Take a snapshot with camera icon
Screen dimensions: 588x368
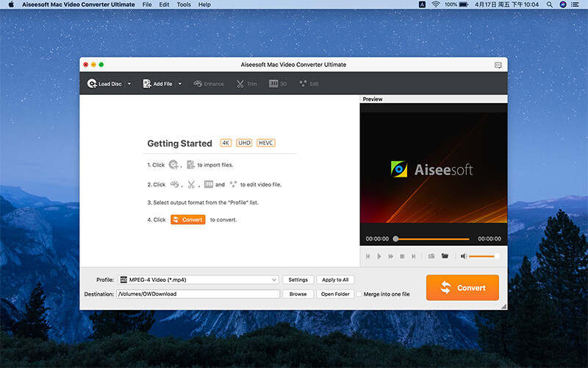pos(431,256)
